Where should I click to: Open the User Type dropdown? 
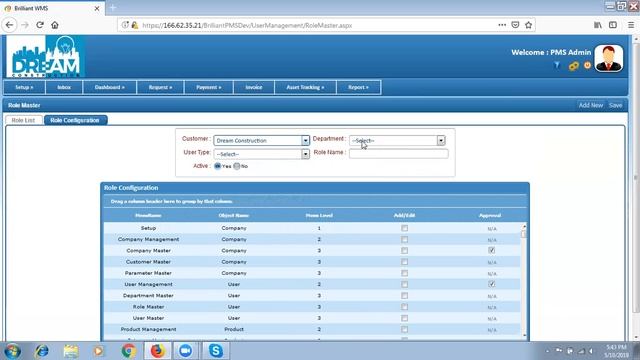pyautogui.click(x=262, y=154)
